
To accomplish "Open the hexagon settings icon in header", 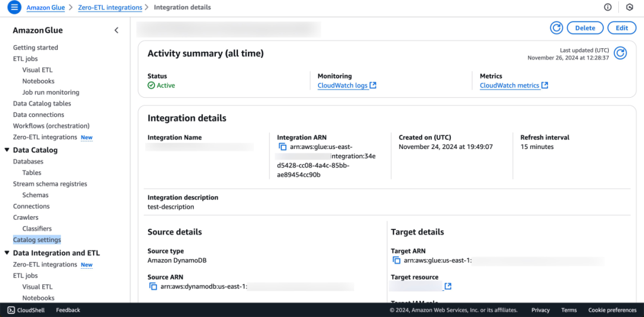I will tap(629, 7).
